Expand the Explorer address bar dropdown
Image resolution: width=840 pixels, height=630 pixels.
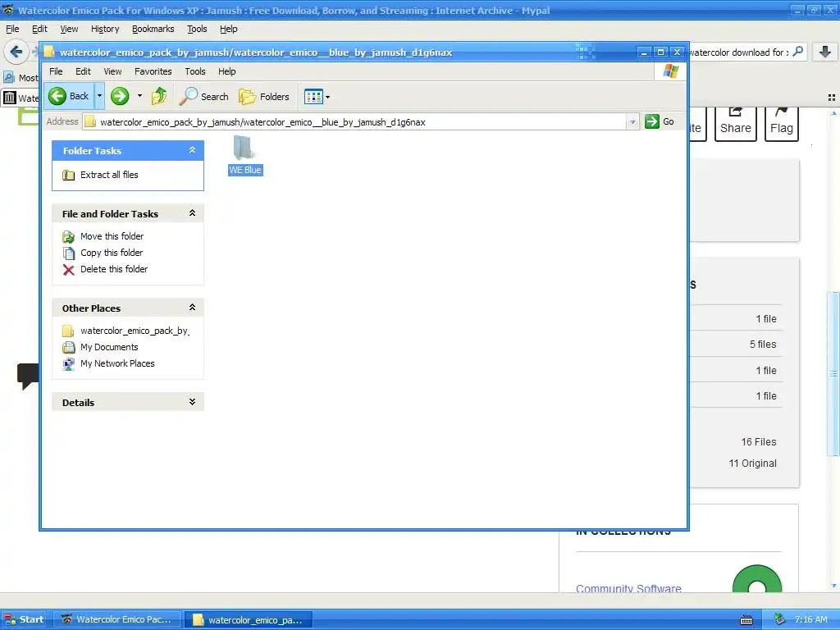[x=632, y=122]
